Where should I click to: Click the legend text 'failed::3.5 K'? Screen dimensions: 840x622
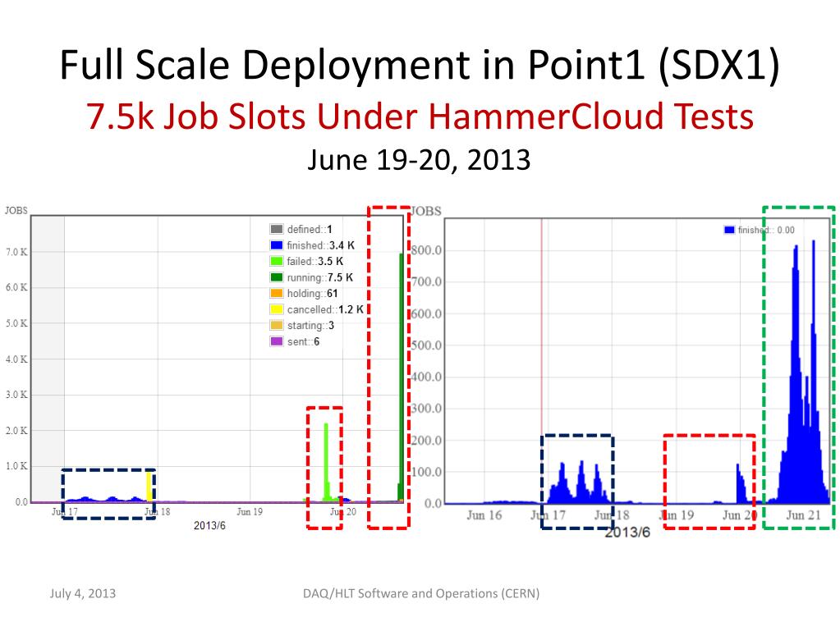315,261
